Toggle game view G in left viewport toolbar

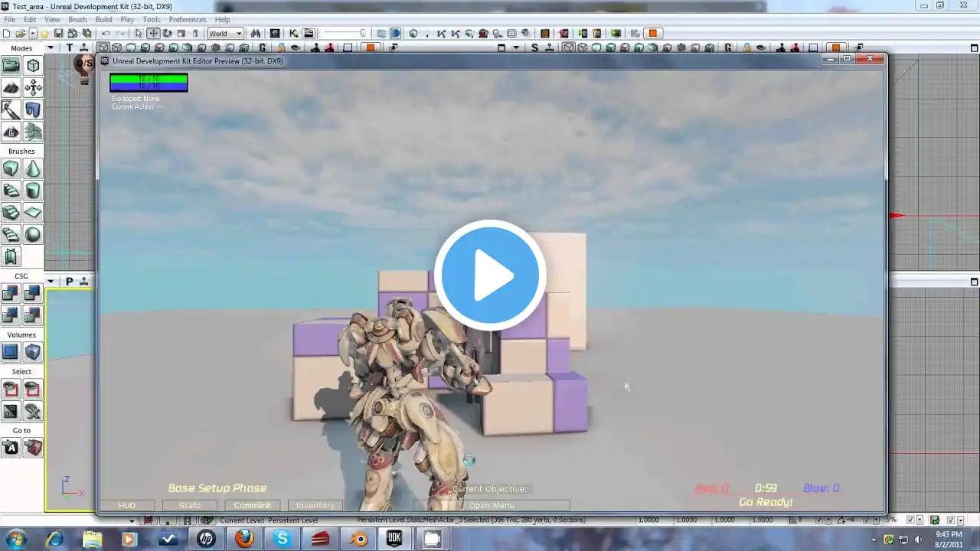pyautogui.click(x=263, y=48)
